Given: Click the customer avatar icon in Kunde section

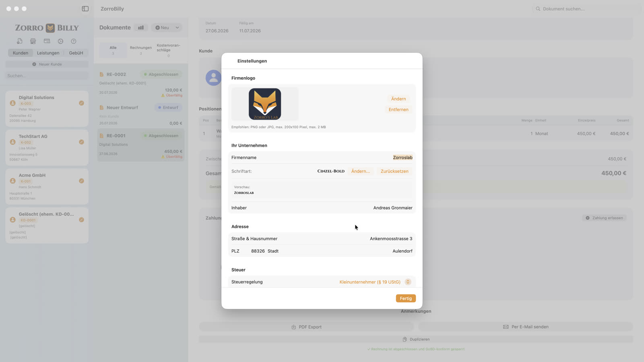Looking at the screenshot, I should 213,78.
